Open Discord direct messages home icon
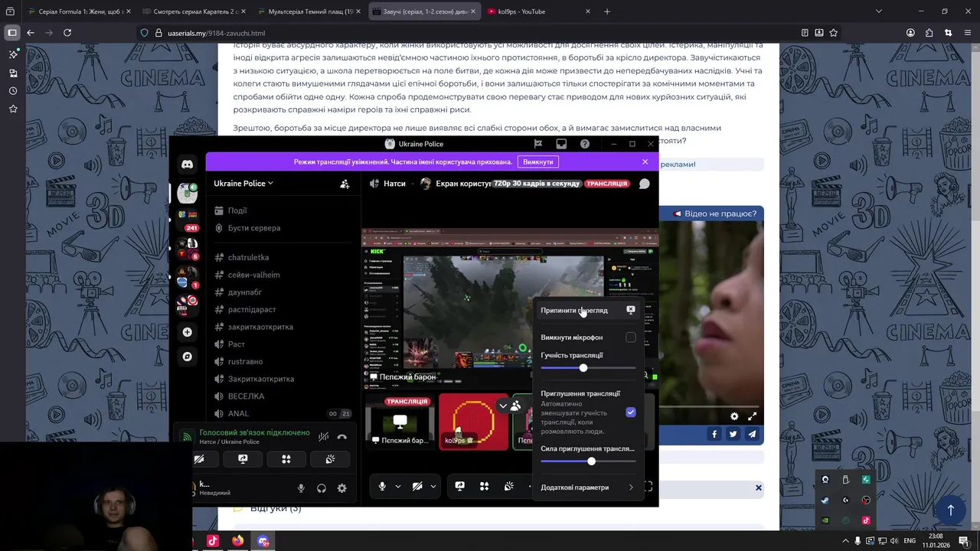 click(x=187, y=164)
